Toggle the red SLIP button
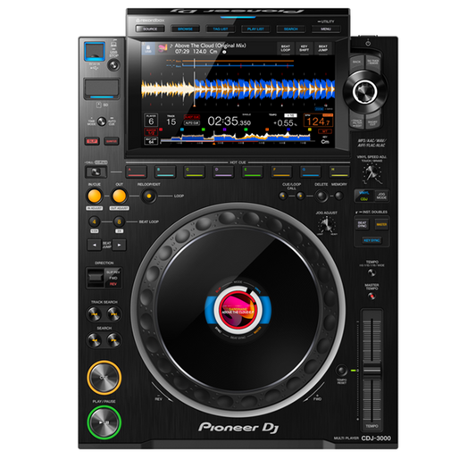 [x=92, y=141]
